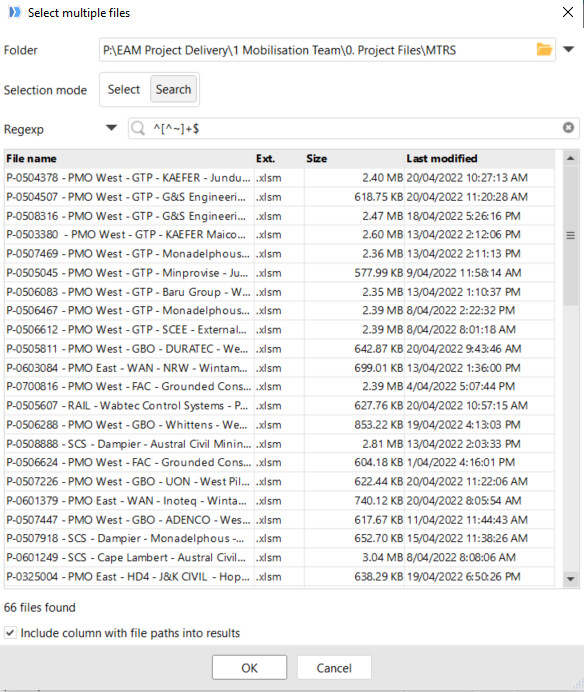The width and height of the screenshot is (584, 692).
Task: Toggle Include column with file paths checkbox
Action: 10,632
